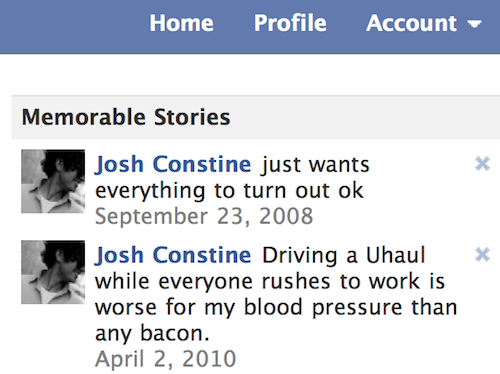This screenshot has width=500, height=374.
Task: Click the 'Driving a Uhaul' text
Action: click(x=344, y=255)
